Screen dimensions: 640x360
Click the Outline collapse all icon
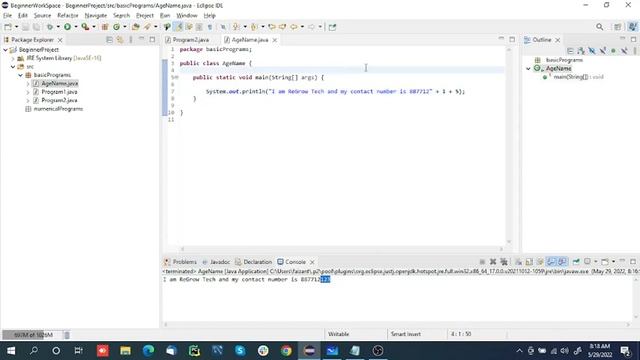(570, 51)
